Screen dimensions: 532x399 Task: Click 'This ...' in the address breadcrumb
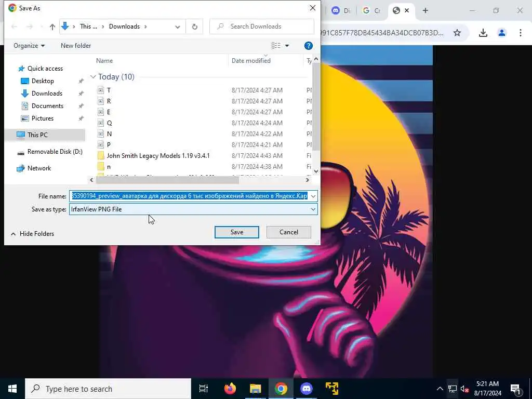[88, 26]
